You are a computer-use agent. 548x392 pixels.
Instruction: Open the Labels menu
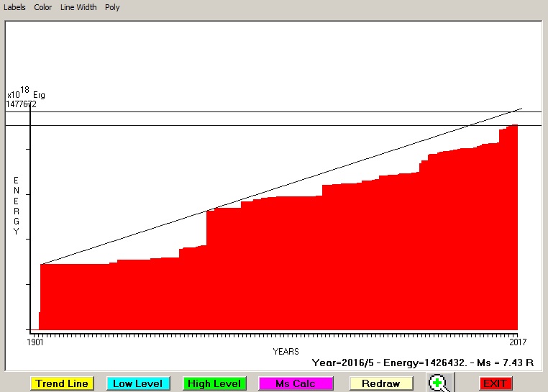14,7
